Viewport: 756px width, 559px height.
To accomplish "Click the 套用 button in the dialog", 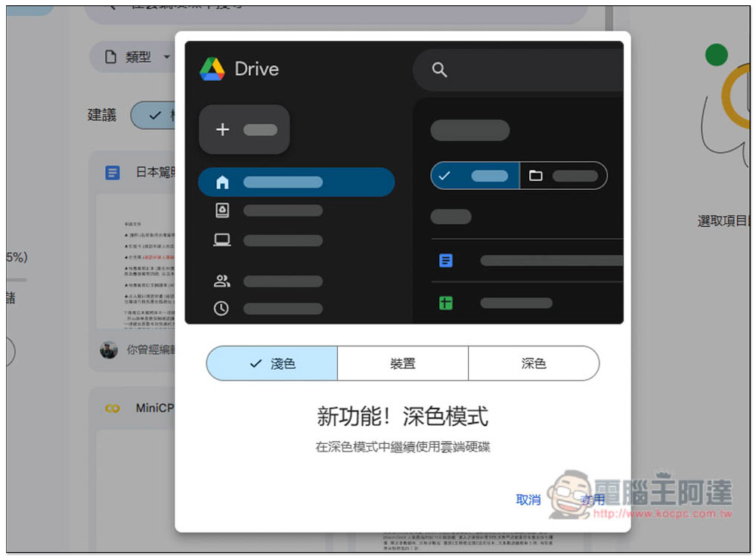I will click(x=593, y=500).
